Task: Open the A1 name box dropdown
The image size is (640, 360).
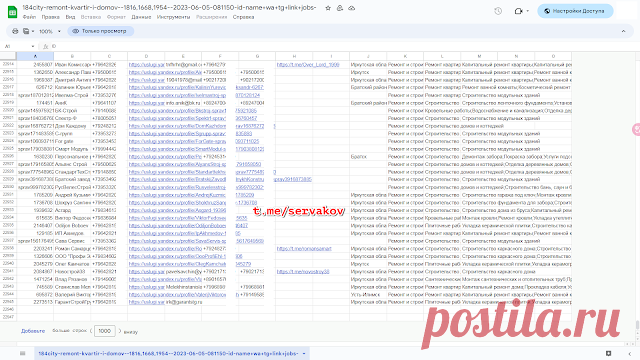Action: [33, 46]
